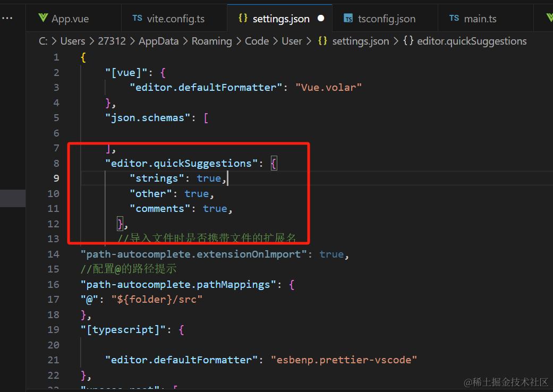Open the User breadcrumb folder
Image resolution: width=553 pixels, height=392 pixels.
[x=292, y=41]
